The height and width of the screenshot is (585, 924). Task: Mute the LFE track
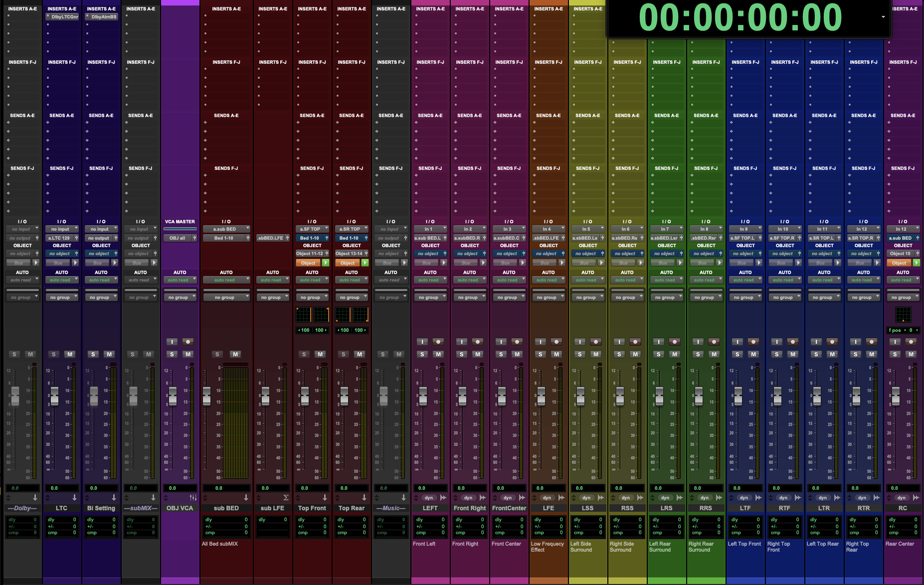(x=556, y=354)
